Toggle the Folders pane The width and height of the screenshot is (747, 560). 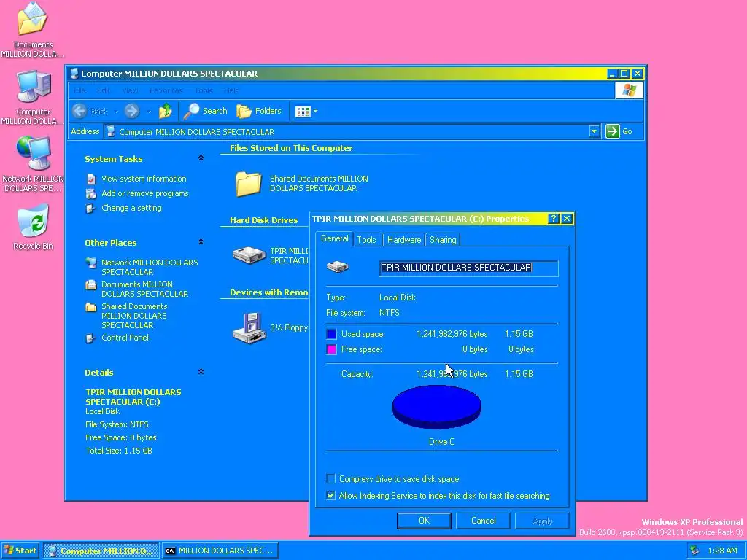(259, 111)
